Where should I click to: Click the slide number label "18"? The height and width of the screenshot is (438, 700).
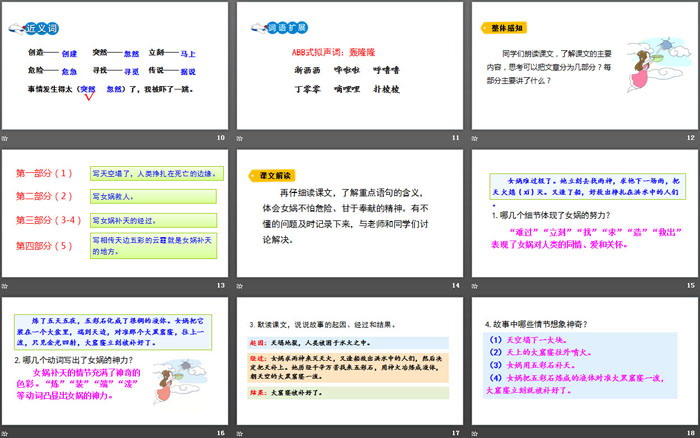[691, 433]
